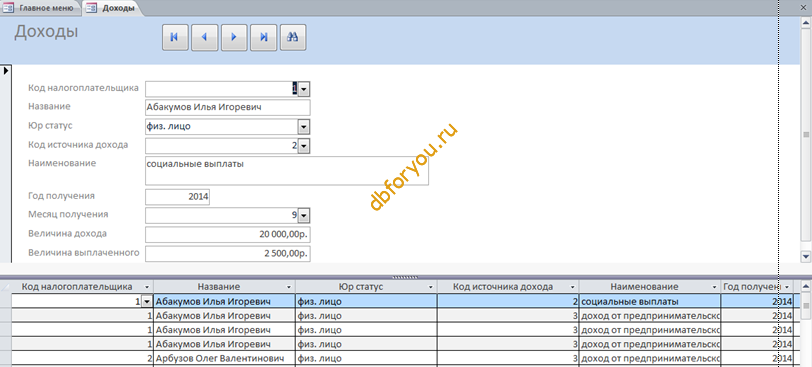
Task: Open the Код налогоплательщика column filter arrow
Action: click(x=147, y=287)
